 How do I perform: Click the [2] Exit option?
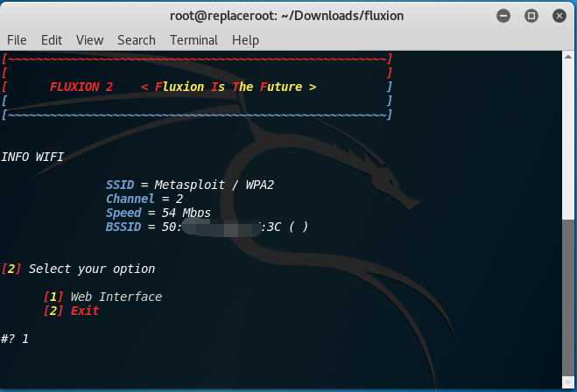point(71,311)
